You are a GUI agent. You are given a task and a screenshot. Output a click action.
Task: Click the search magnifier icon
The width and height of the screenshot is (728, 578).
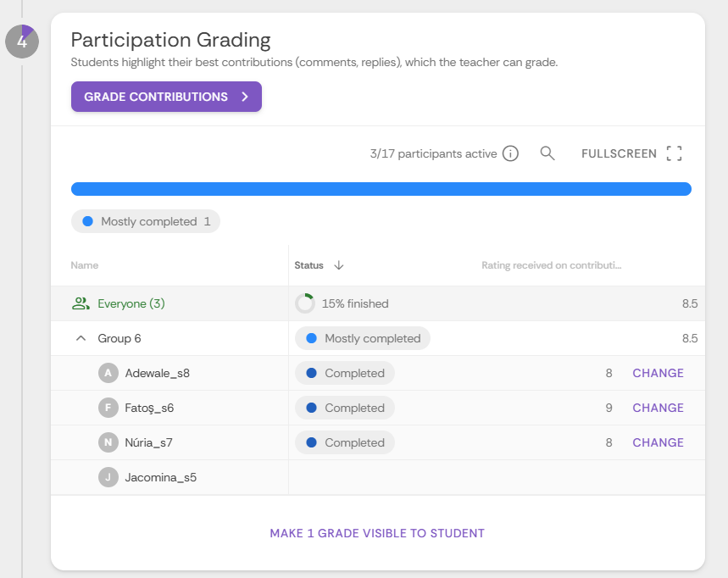tap(547, 153)
